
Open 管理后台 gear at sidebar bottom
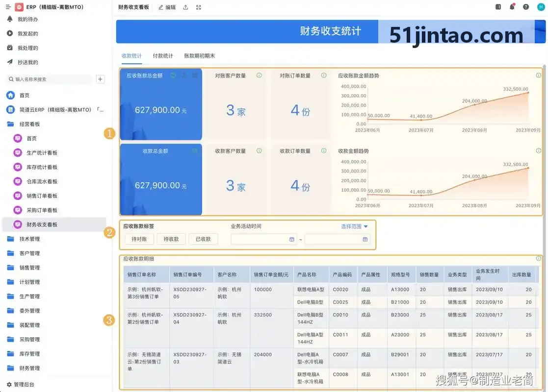point(20,384)
